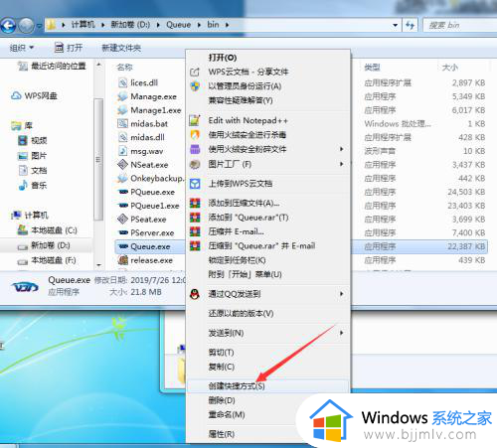Screen dimensions: 497x448
Task: Click msg.wav audio file icon
Action: coord(123,151)
